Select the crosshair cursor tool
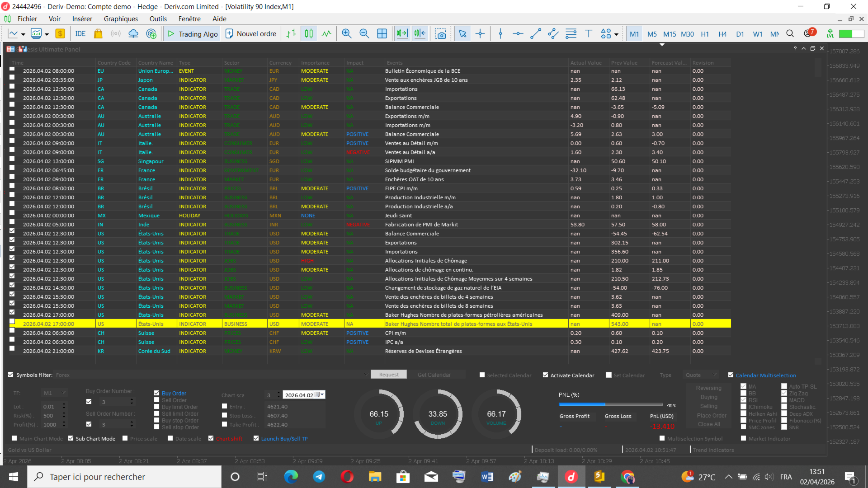The height and width of the screenshot is (488, 868). [480, 34]
